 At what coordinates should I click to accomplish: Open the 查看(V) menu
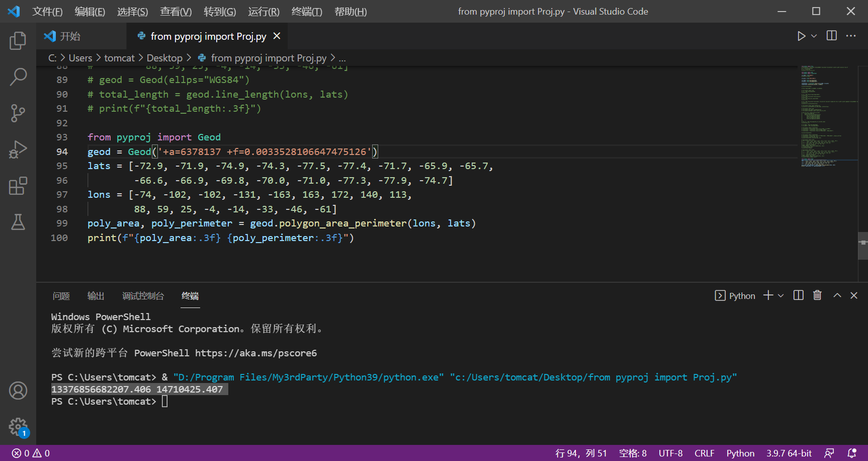click(x=176, y=12)
